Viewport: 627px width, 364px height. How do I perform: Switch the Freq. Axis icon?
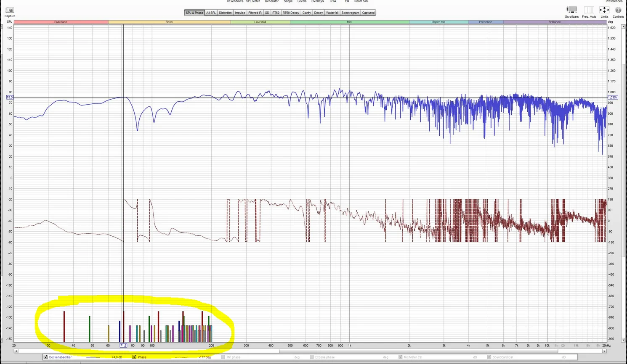pyautogui.click(x=589, y=10)
